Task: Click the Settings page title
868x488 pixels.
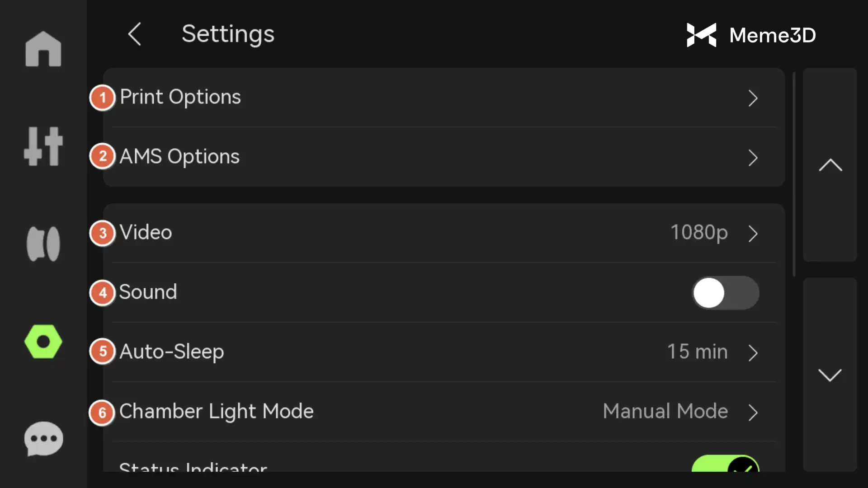Action: click(228, 34)
